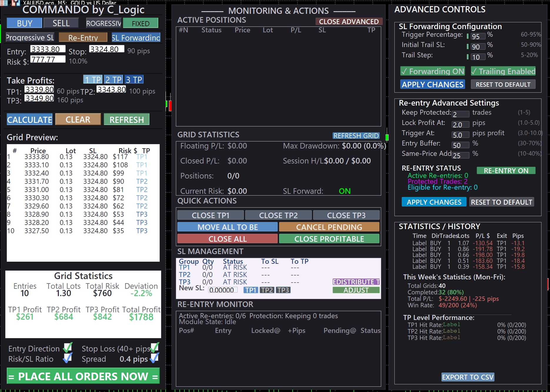The image size is (550, 392).
Task: Toggle the RE-ENTRY ON button
Action: (x=506, y=171)
